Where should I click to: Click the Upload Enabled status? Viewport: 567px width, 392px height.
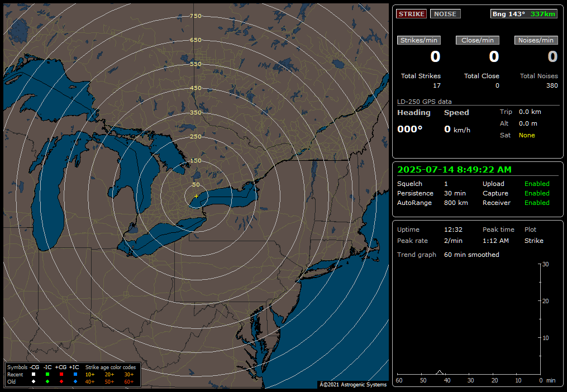click(537, 184)
